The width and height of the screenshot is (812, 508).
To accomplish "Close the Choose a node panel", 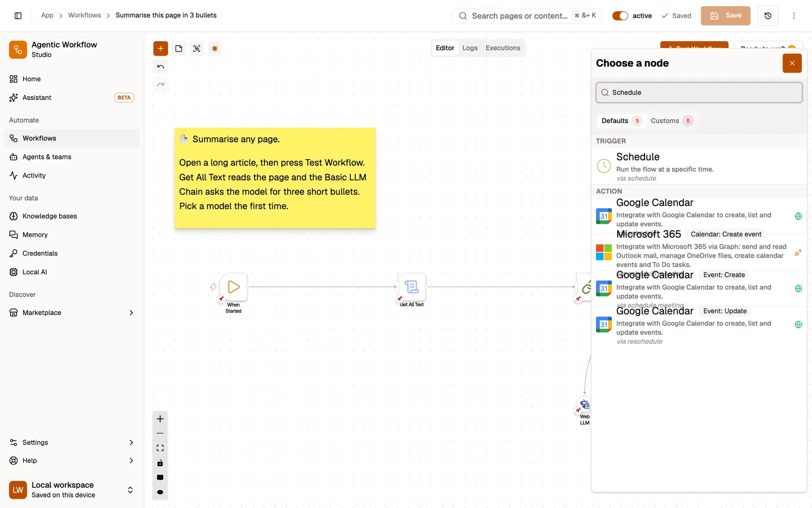I will point(792,63).
